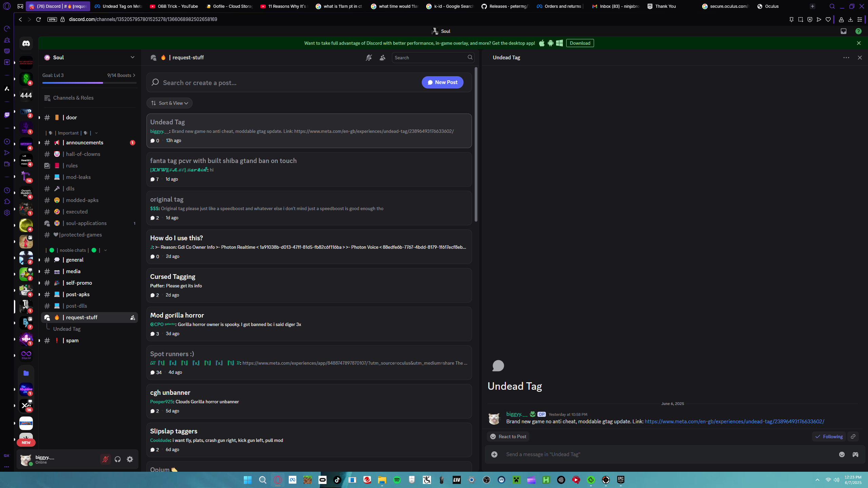The width and height of the screenshot is (868, 488).
Task: Open the Sort & View dropdown
Action: (x=170, y=103)
